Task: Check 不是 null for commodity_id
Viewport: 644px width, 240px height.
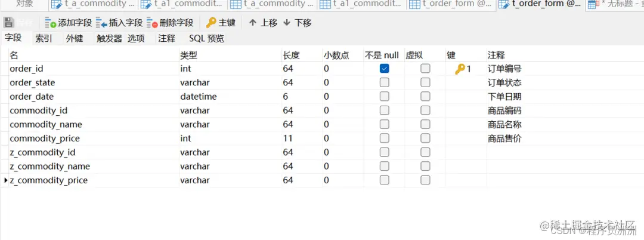Action: [385, 110]
